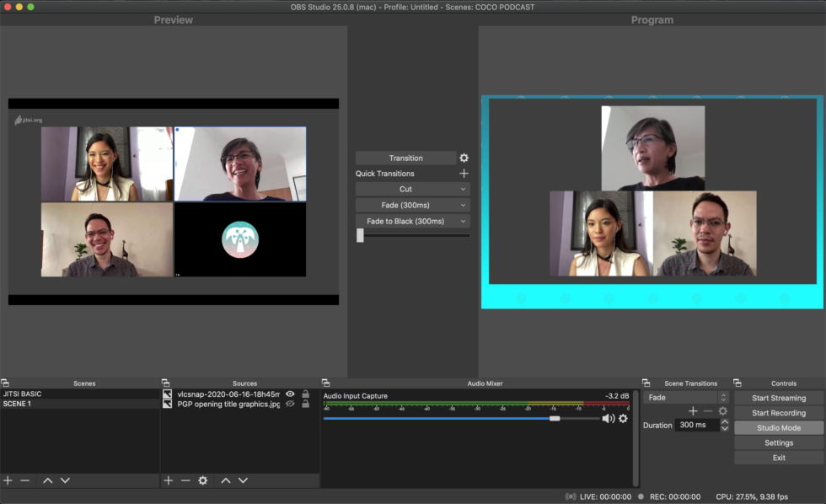
Task: Add a new source with the plus icon
Action: pos(168,480)
